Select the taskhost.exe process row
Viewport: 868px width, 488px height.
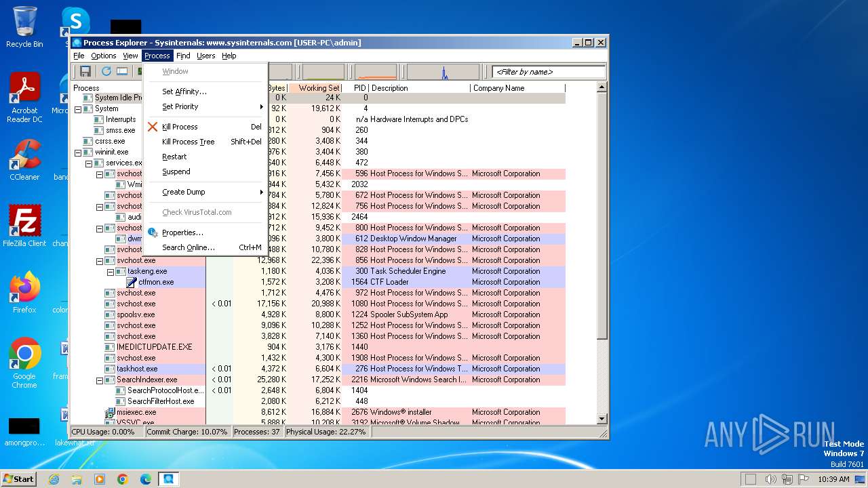point(318,369)
